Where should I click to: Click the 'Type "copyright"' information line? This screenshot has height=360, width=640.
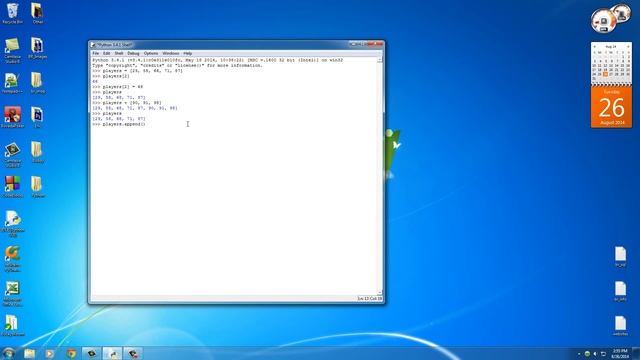pyautogui.click(x=177, y=66)
